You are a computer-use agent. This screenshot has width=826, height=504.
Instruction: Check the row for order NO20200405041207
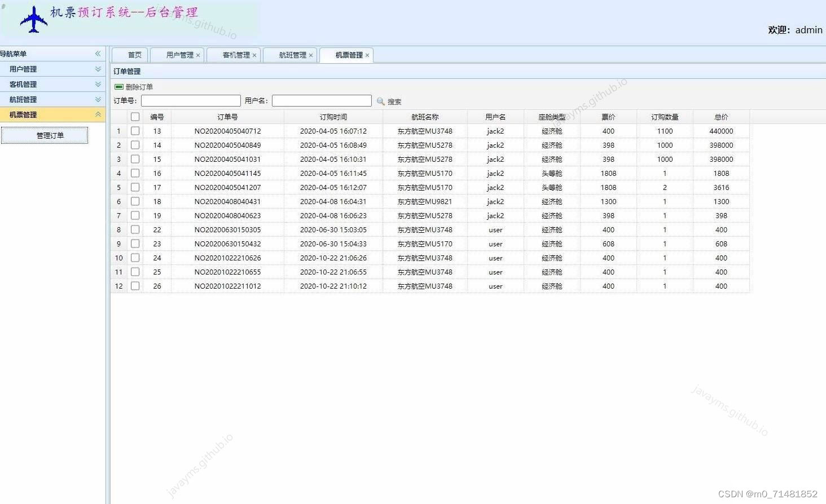tap(135, 187)
